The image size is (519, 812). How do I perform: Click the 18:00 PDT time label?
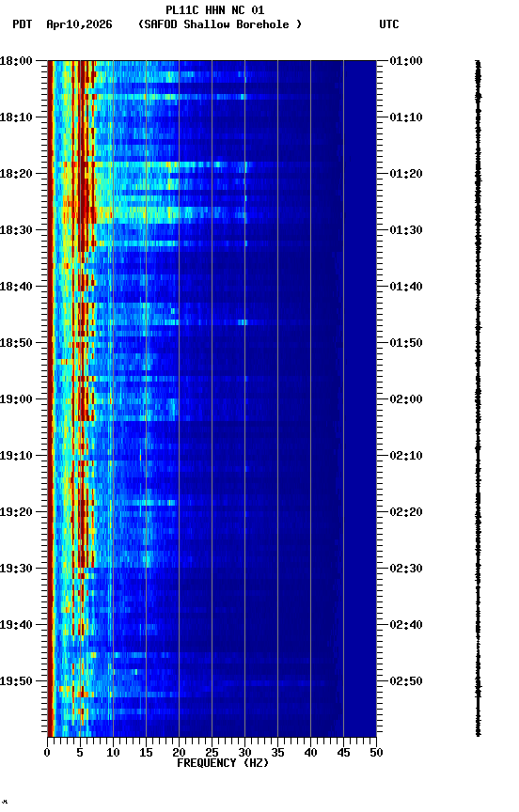(16, 61)
